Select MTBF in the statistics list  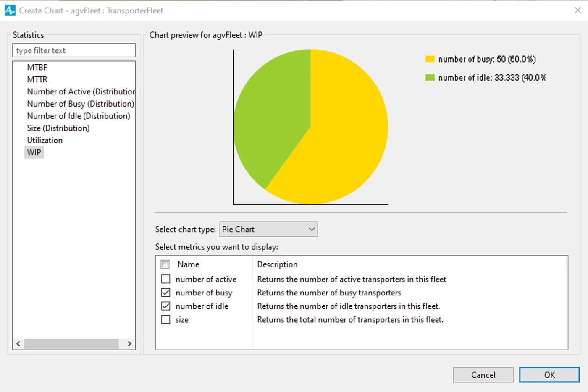pos(37,67)
